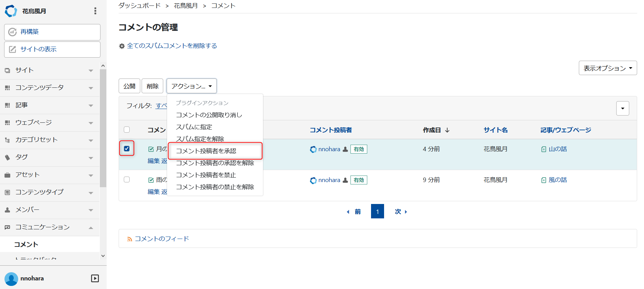The height and width of the screenshot is (289, 644).
Task: Open the 山の話 entry link
Action: point(558,149)
